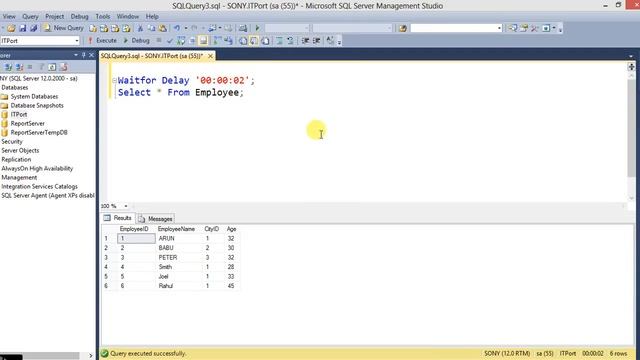Open the Window menu
The image size is (640, 360).
pos(128,16)
